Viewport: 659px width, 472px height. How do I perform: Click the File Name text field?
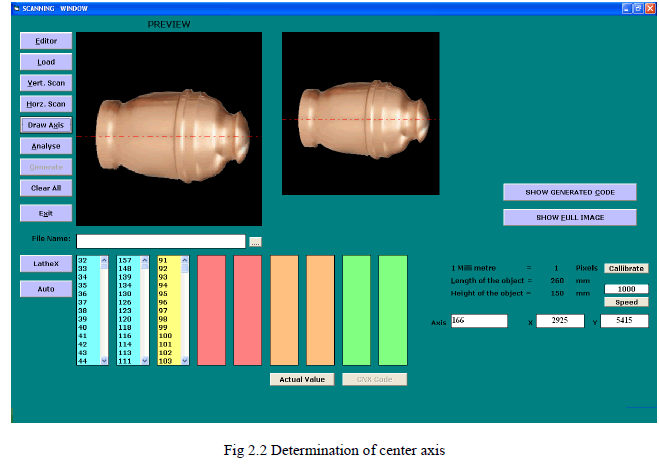click(x=160, y=241)
